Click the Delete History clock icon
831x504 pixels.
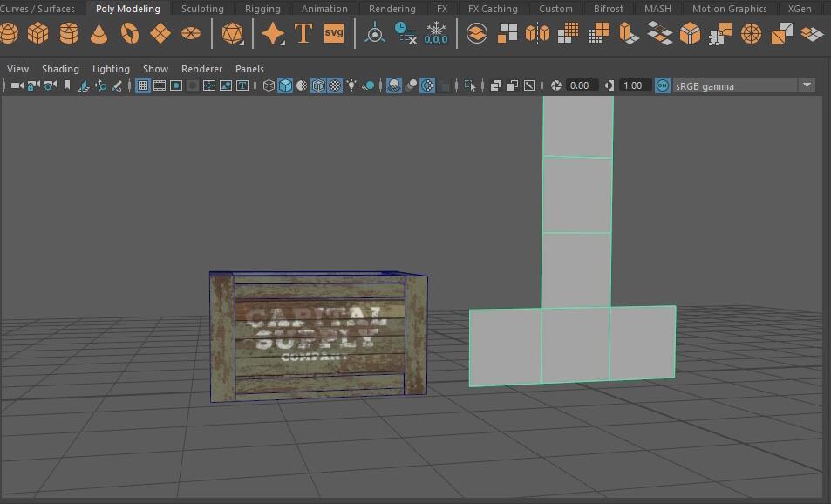pyautogui.click(x=405, y=33)
